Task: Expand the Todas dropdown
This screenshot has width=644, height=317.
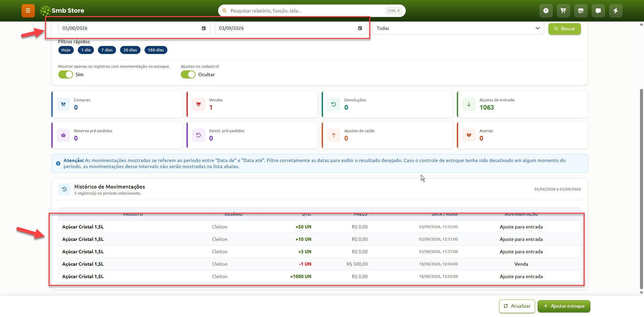Action: (x=458, y=28)
